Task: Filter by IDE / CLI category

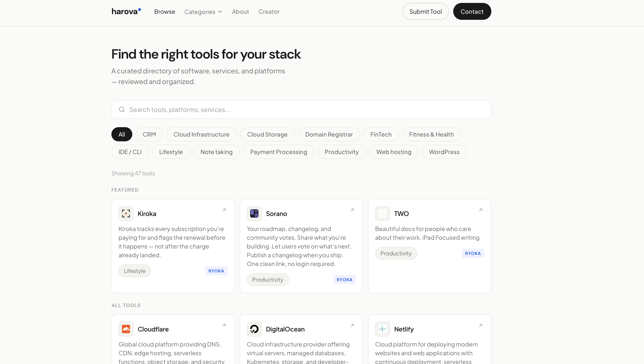Action: (x=130, y=152)
